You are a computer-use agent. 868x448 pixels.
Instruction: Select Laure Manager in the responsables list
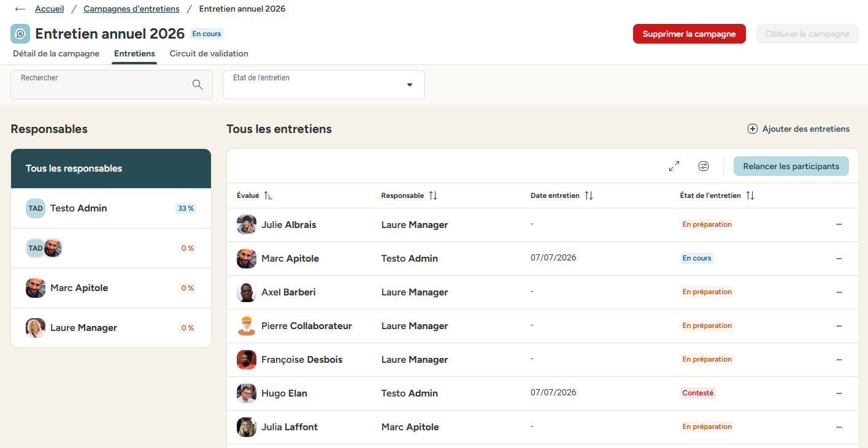[x=111, y=328]
